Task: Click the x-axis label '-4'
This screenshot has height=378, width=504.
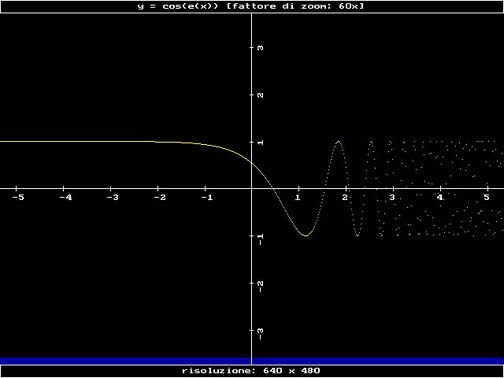Action: (x=65, y=197)
